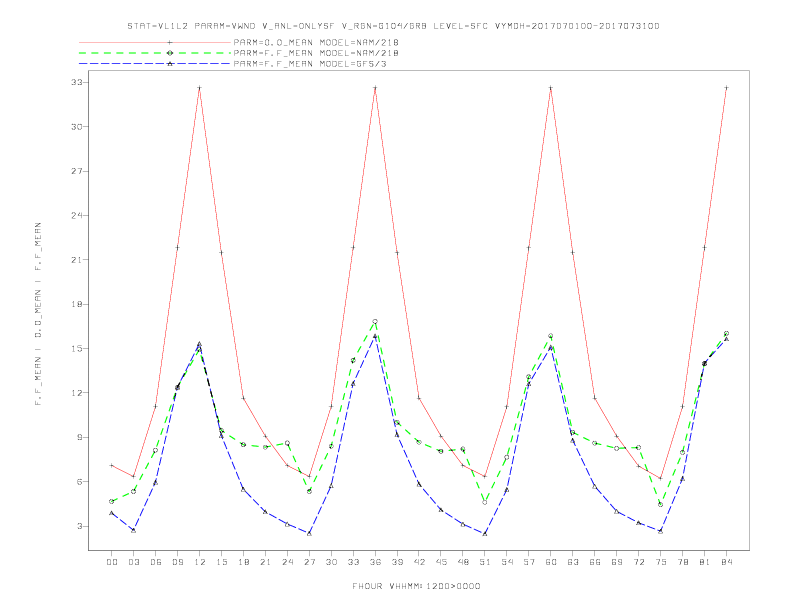Click x-axis tick label 00
792x612 pixels.
click(x=112, y=562)
